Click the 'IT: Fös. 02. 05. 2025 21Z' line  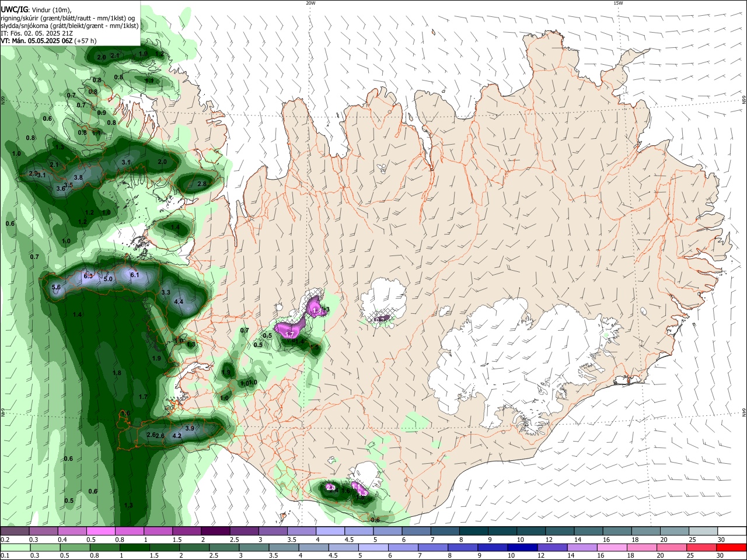[36, 33]
